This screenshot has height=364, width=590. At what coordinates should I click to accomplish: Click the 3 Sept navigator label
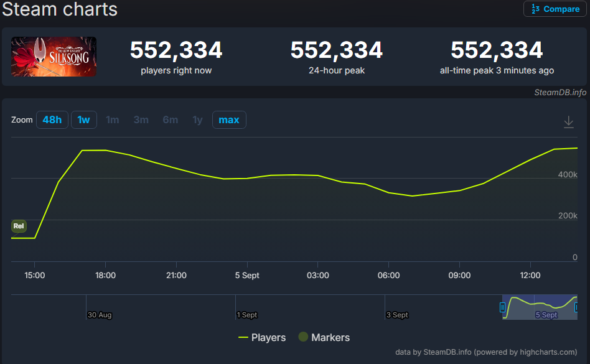pyautogui.click(x=397, y=315)
